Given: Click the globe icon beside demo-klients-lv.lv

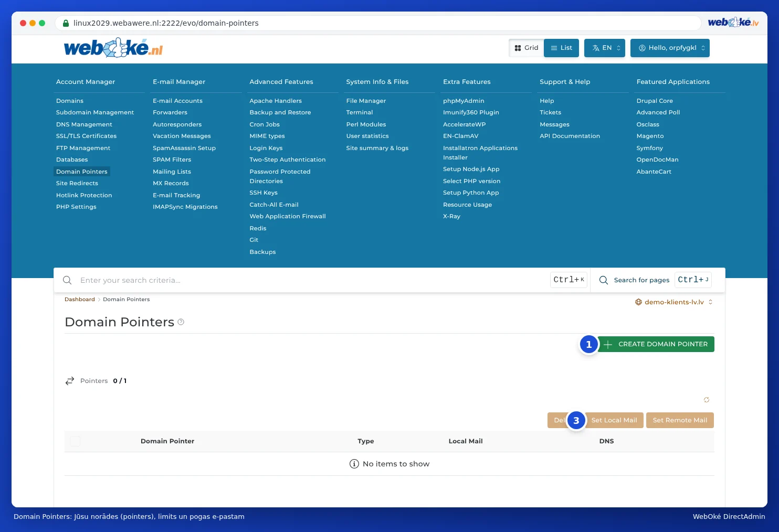Looking at the screenshot, I should pos(639,302).
